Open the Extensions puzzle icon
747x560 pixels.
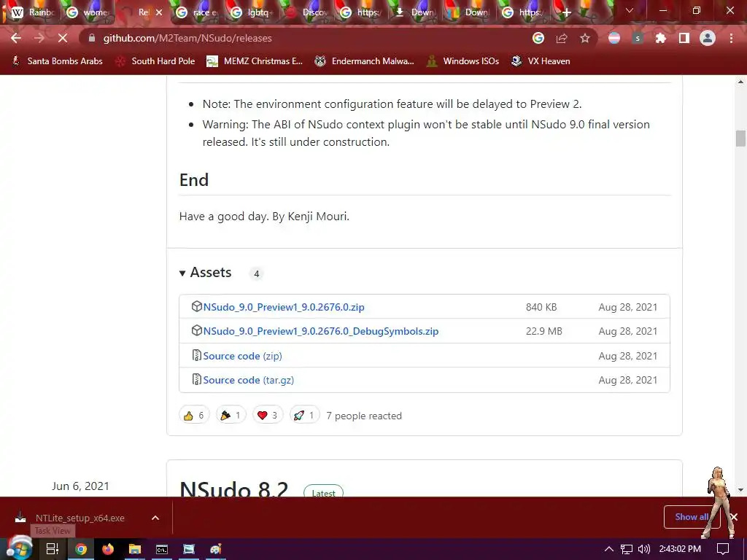661,38
